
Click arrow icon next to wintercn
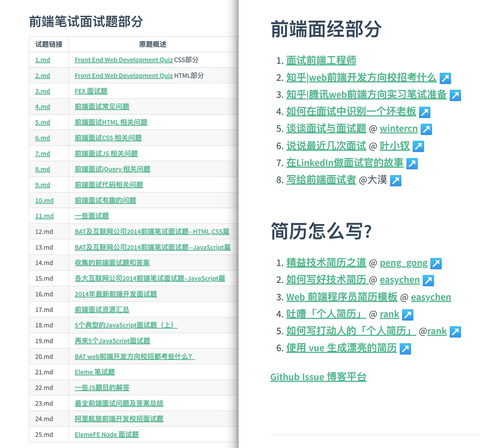[x=426, y=129]
